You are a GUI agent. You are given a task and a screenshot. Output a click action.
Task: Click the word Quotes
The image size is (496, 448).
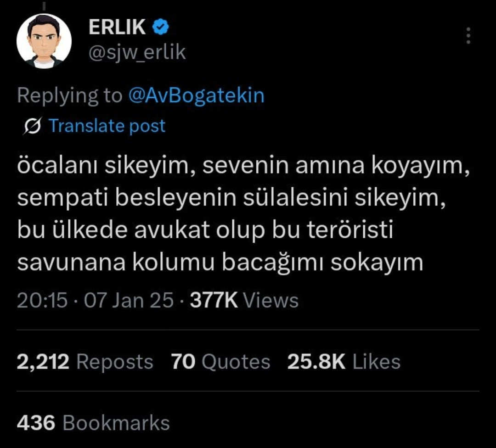point(236,362)
